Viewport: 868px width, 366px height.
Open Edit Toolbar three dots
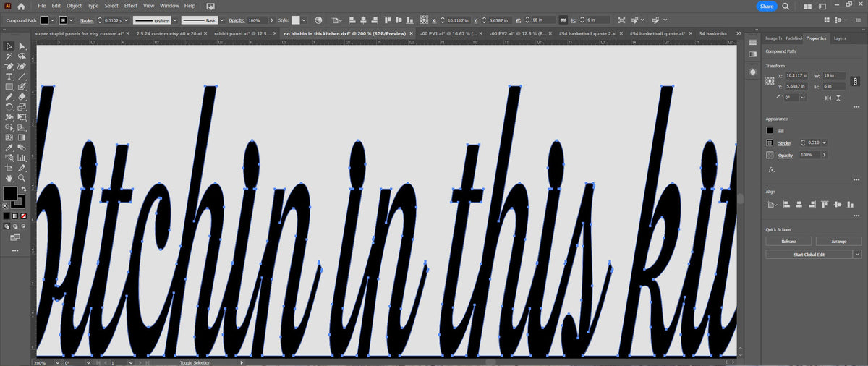pos(15,250)
